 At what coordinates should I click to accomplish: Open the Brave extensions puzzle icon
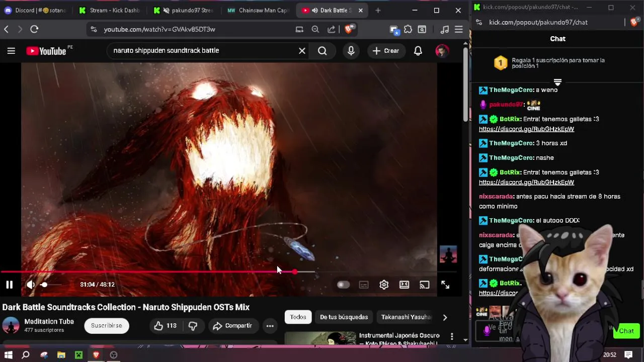[408, 30]
